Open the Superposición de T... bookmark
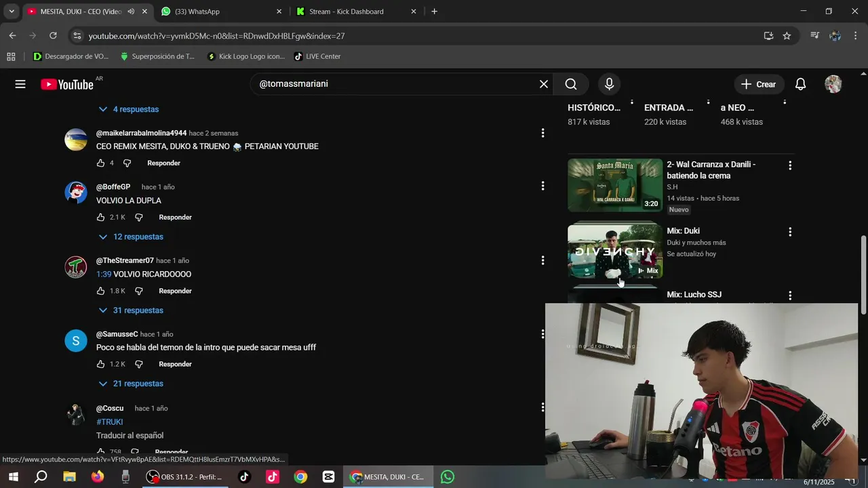Image resolution: width=868 pixels, height=488 pixels. [x=157, y=56]
